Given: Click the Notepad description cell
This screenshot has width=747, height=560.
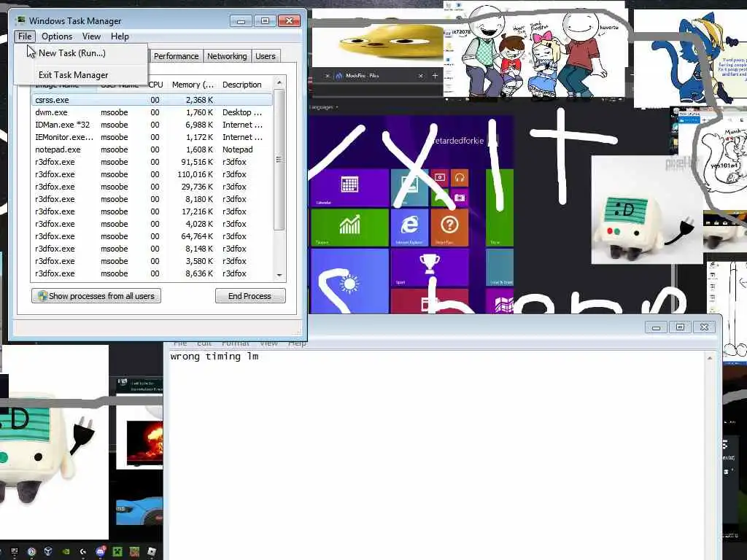Looking at the screenshot, I should click(237, 149).
